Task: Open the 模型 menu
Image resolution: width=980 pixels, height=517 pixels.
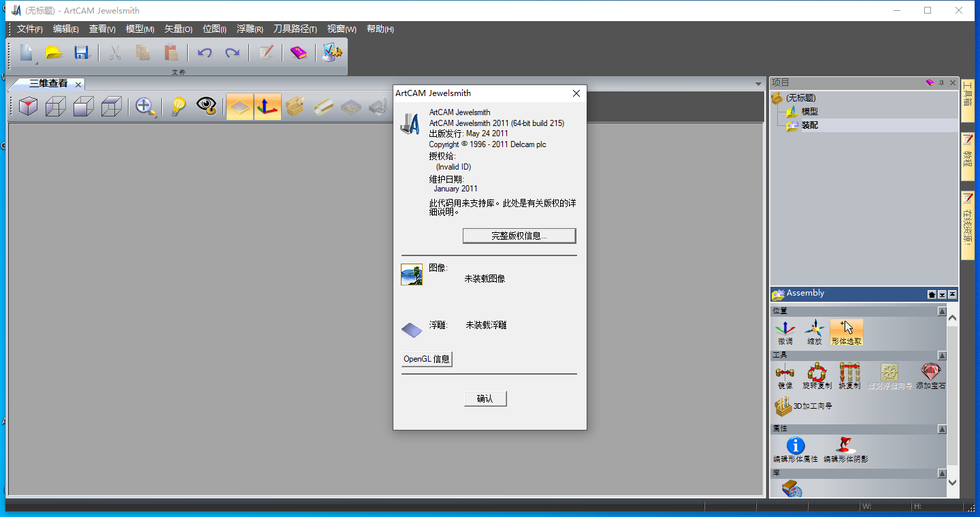Action: tap(140, 29)
